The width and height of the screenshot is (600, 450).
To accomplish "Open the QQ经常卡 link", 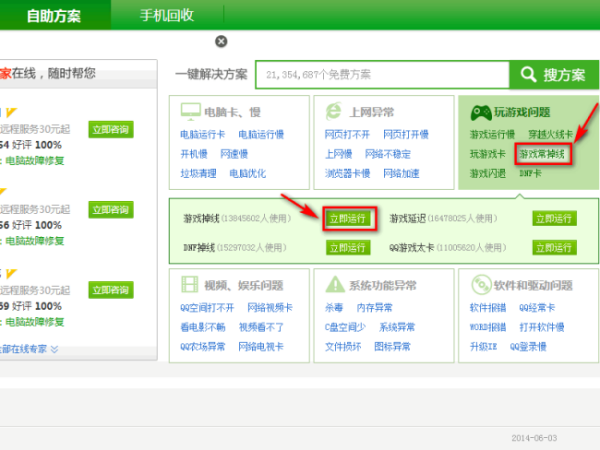I will [x=537, y=308].
